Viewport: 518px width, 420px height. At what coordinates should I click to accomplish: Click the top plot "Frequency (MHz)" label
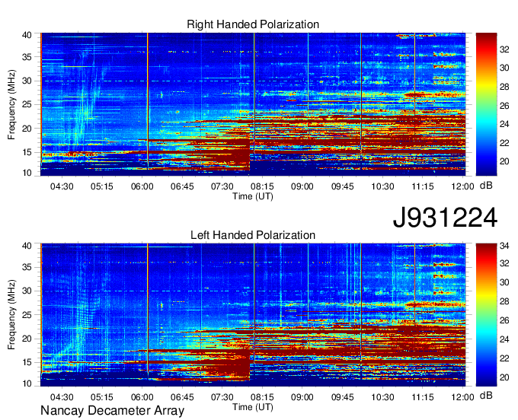point(11,104)
